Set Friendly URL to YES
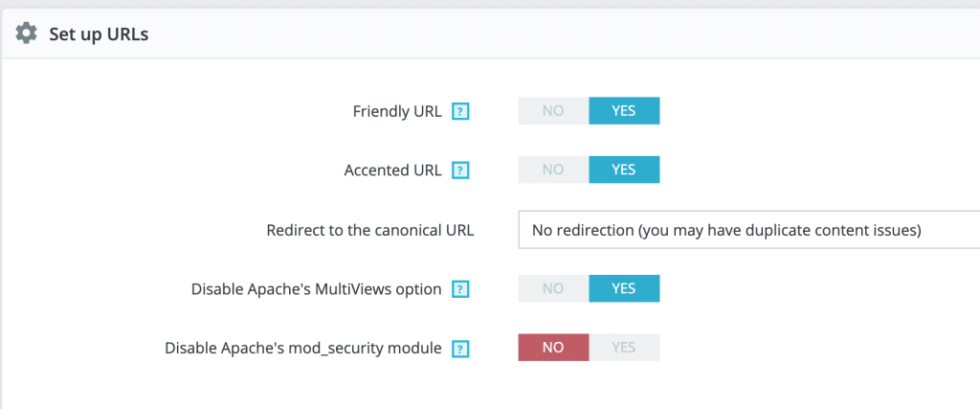The height and width of the screenshot is (409, 980). [x=623, y=111]
